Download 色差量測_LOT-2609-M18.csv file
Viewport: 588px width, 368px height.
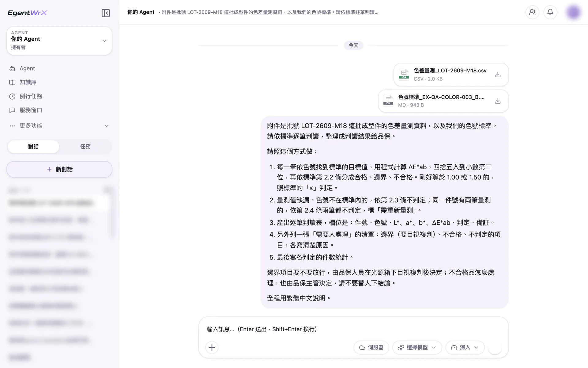(498, 75)
